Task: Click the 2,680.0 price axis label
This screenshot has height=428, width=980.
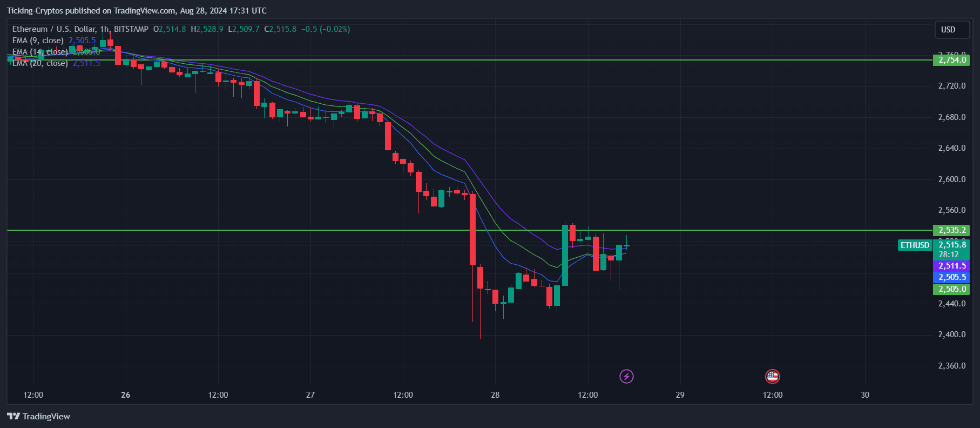Action: [952, 117]
